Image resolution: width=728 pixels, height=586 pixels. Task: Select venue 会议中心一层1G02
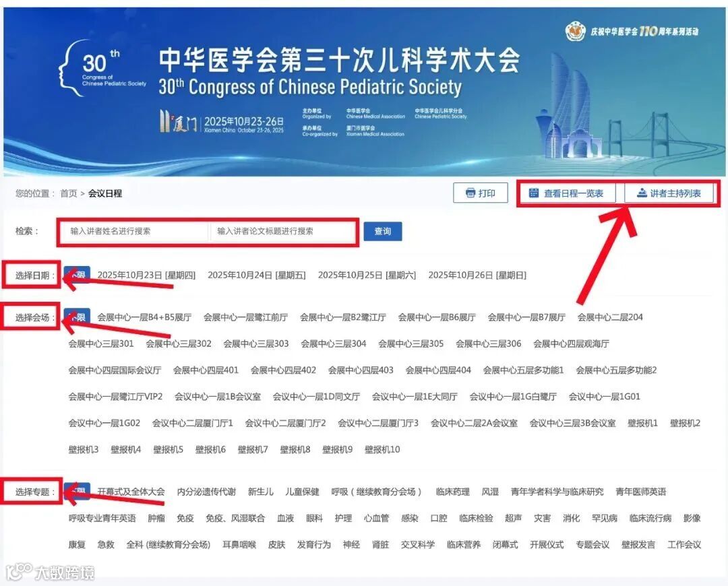[104, 423]
